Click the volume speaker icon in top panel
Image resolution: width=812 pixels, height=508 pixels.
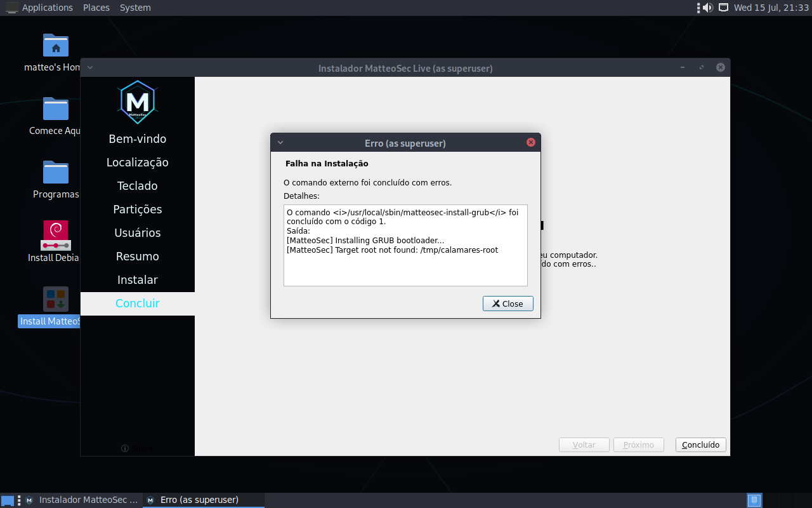(707, 8)
